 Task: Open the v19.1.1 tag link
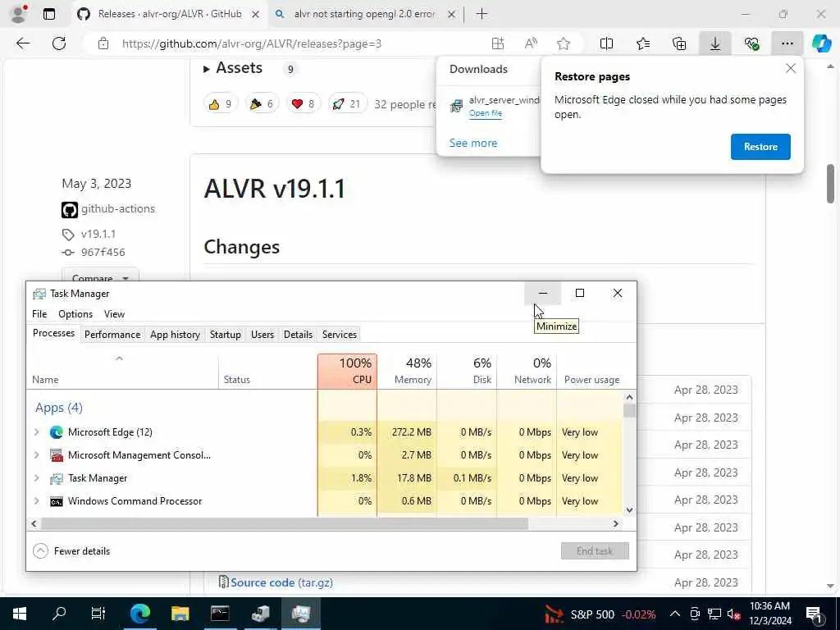[x=98, y=234]
